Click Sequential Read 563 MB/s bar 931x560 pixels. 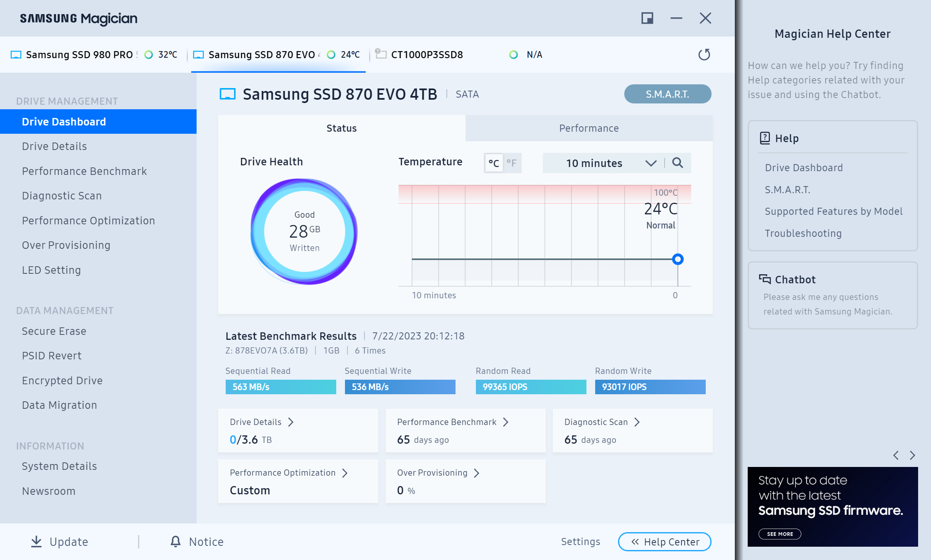click(x=281, y=387)
